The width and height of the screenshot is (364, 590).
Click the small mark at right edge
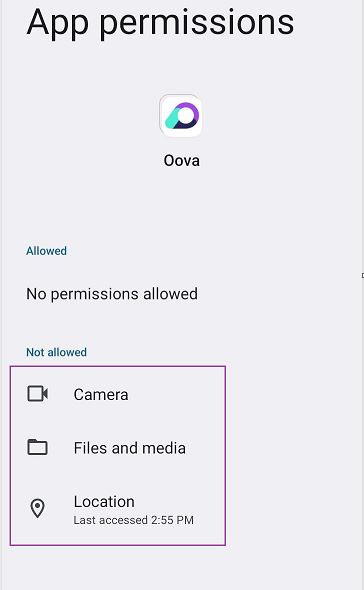coord(362,276)
